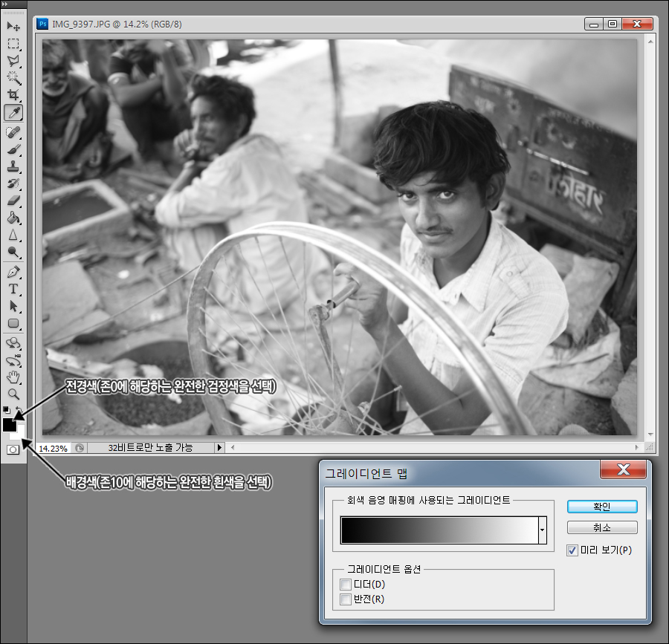Select the Polygonal Lasso tool
Image resolution: width=669 pixels, height=644 pixels.
(13, 60)
